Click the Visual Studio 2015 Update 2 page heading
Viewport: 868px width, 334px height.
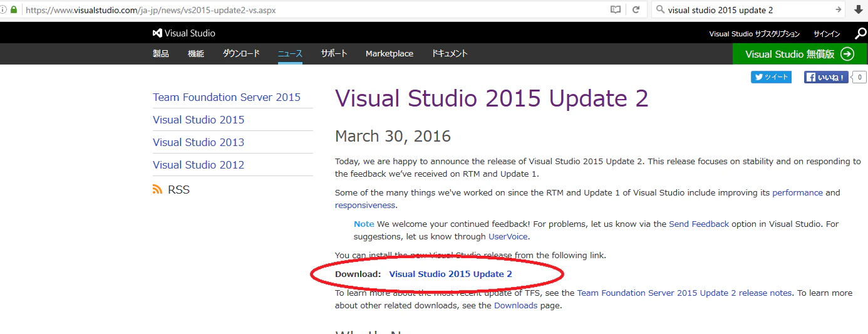[x=492, y=99]
